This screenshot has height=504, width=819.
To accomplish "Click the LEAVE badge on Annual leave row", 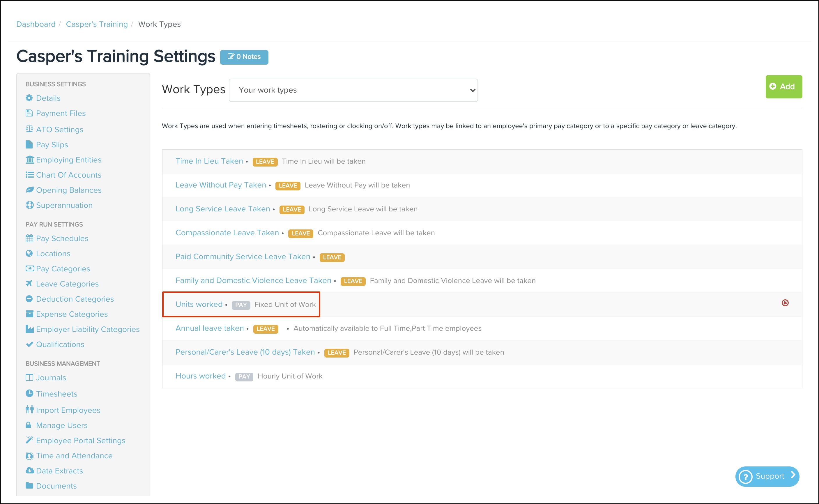I will (266, 329).
